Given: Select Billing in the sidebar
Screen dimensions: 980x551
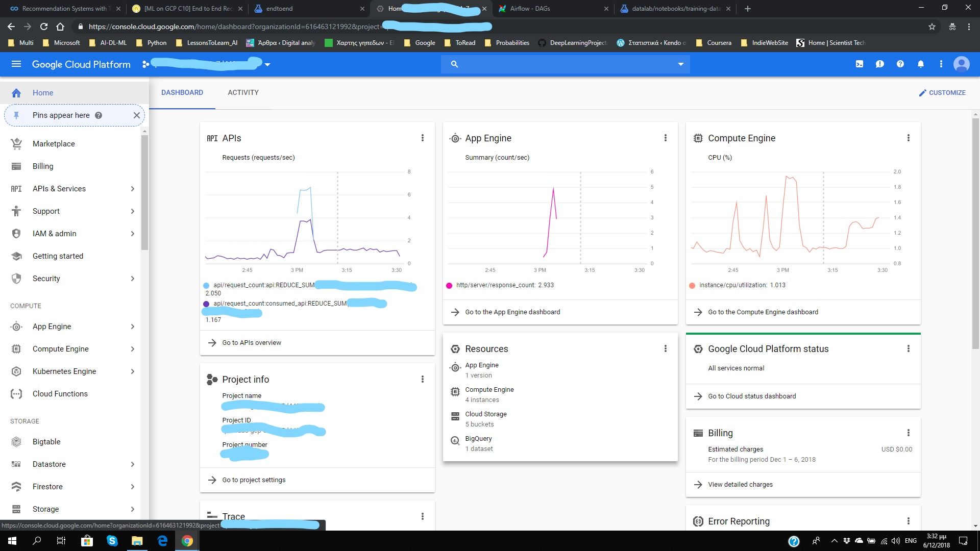Looking at the screenshot, I should tap(43, 166).
